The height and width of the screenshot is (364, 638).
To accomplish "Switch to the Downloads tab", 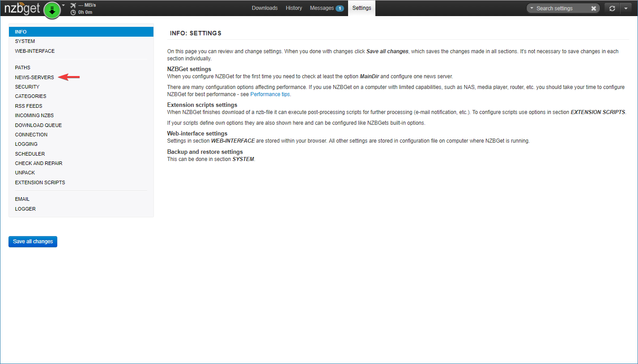I will tap(264, 8).
